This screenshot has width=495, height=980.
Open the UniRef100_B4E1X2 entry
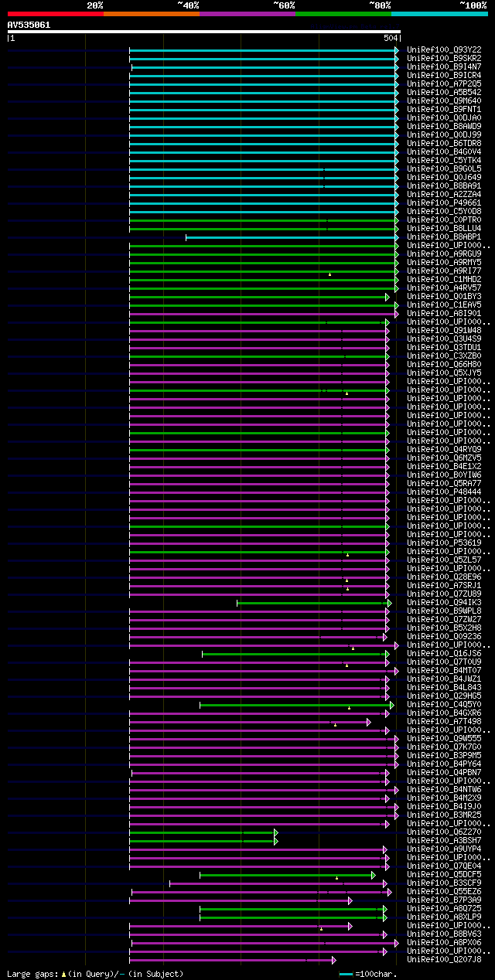coord(444,466)
